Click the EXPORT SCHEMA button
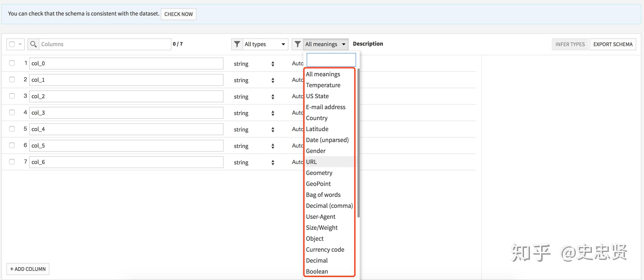Image resolution: width=644 pixels, height=280 pixels. click(612, 44)
